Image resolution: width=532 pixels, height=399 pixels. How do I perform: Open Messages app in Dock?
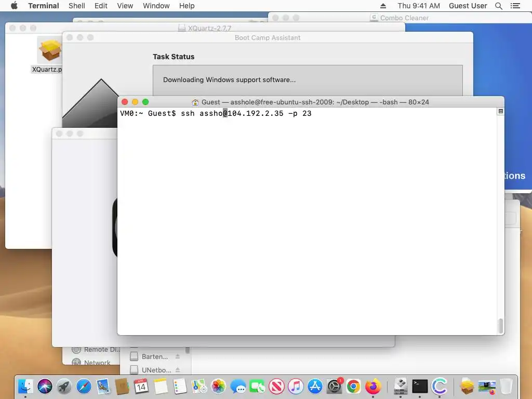pos(238,386)
